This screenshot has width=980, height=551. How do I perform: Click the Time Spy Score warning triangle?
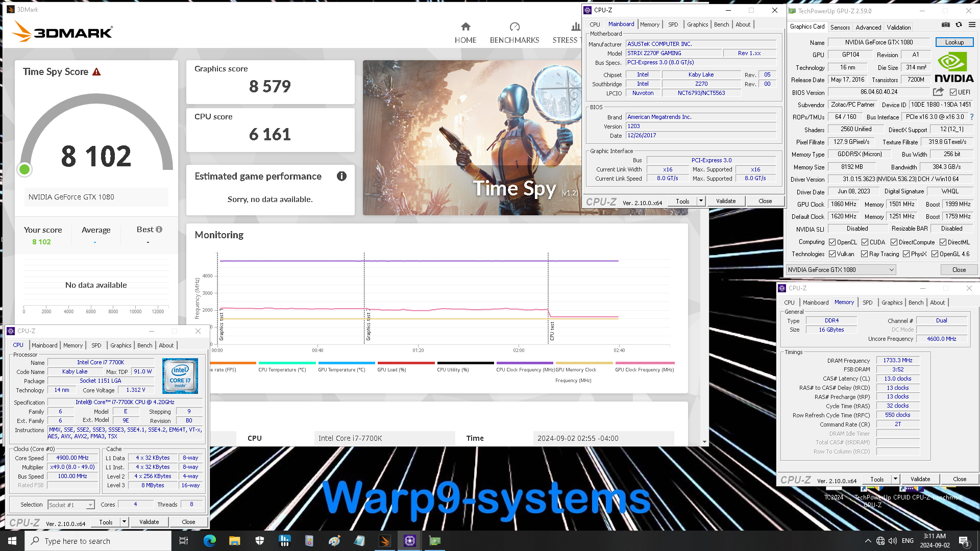[96, 72]
